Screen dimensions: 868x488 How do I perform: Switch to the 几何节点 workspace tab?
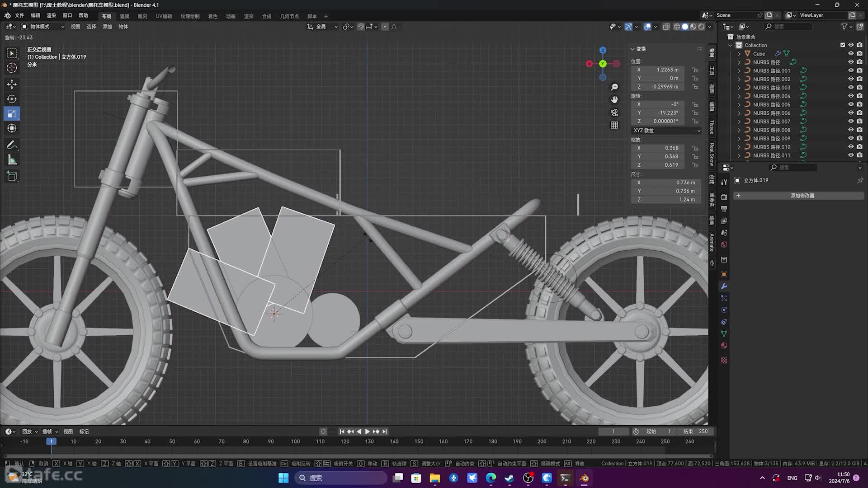coord(289,16)
